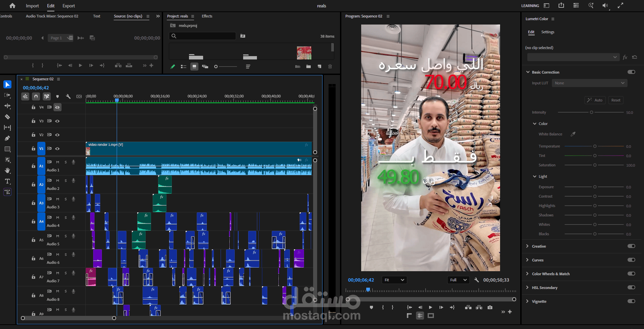The image size is (644, 329).
Task: Select the Pen tool
Action: click(x=7, y=138)
